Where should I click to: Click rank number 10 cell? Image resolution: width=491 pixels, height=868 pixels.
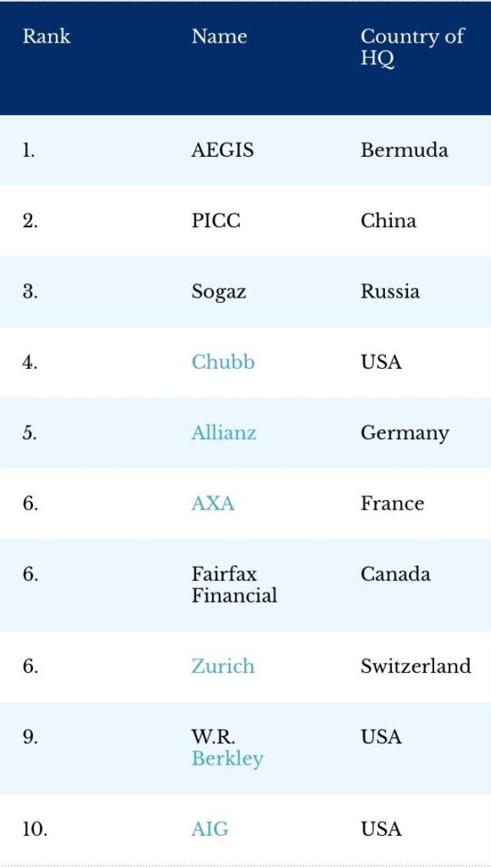(35, 829)
